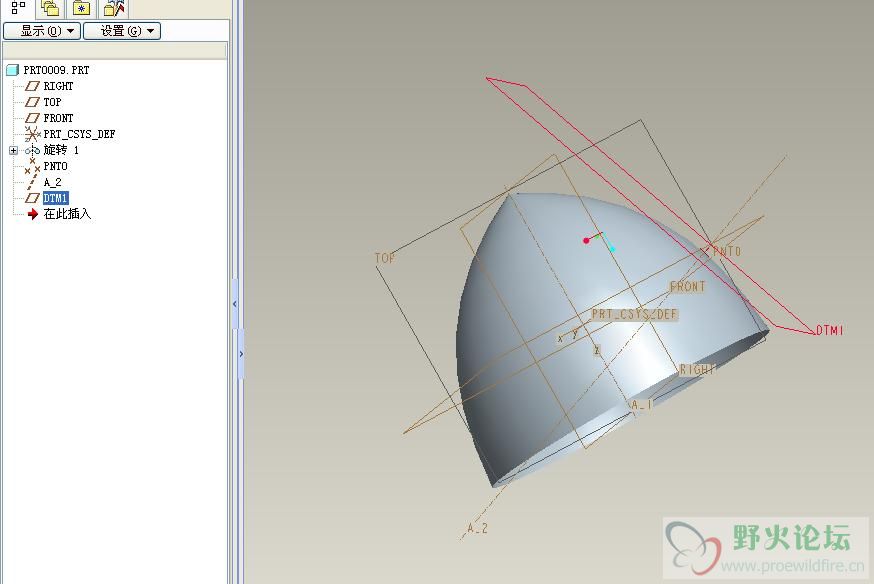The height and width of the screenshot is (584, 874).
Task: Click the part icon beside PRT0009.PRT
Action: [12, 70]
